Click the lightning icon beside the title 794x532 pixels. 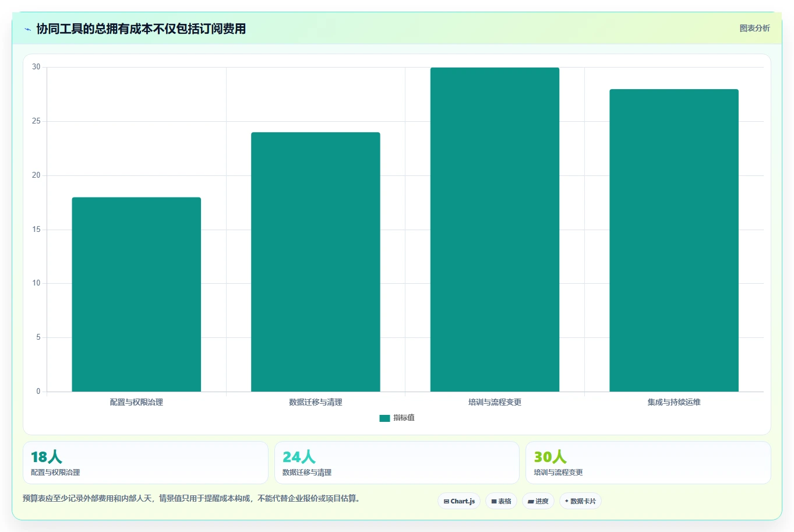coord(27,29)
